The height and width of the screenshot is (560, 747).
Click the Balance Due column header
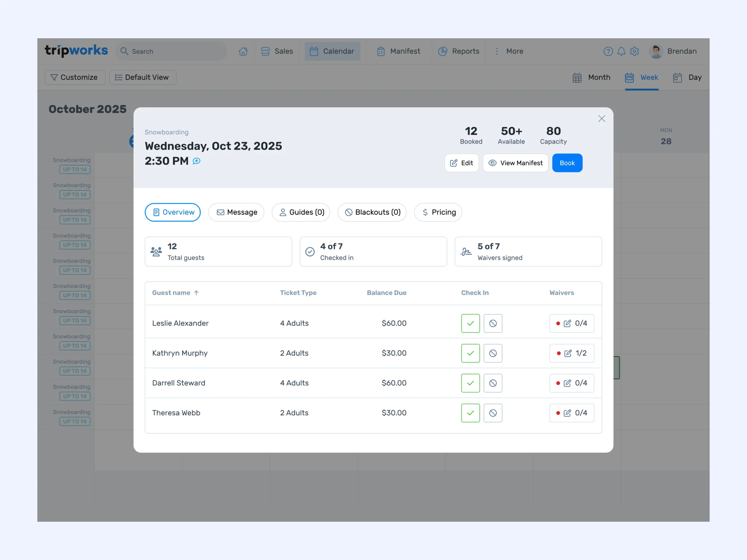tap(387, 293)
